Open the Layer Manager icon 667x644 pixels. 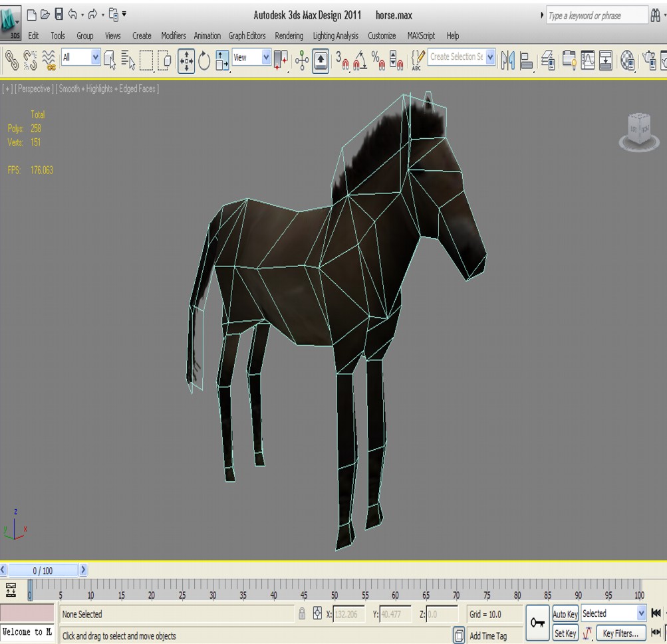coord(548,60)
